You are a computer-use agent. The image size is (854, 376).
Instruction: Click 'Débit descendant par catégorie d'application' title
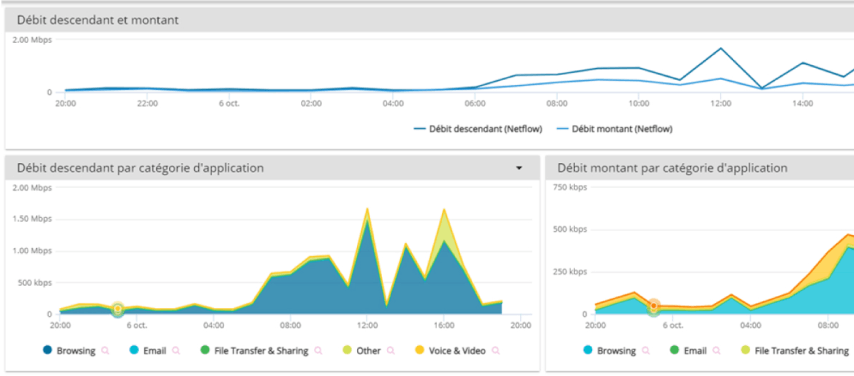[x=141, y=168]
